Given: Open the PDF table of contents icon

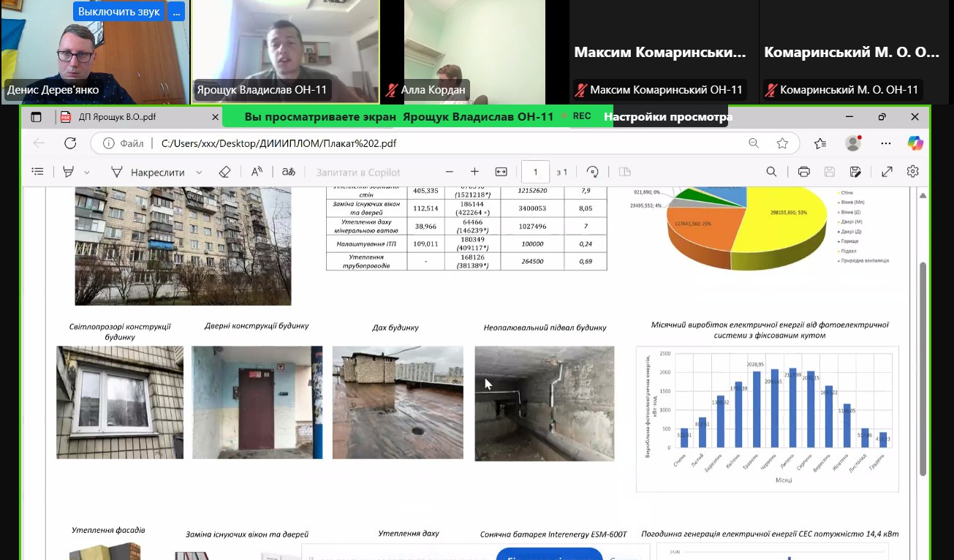Looking at the screenshot, I should [37, 172].
